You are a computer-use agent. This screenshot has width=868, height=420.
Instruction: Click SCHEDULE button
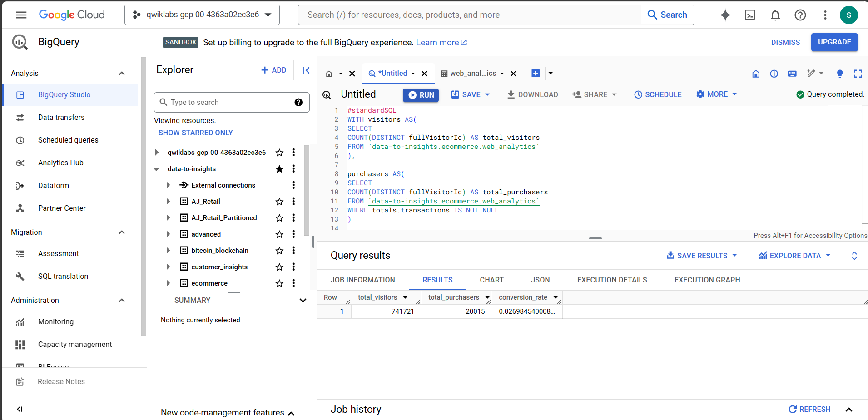pyautogui.click(x=658, y=94)
